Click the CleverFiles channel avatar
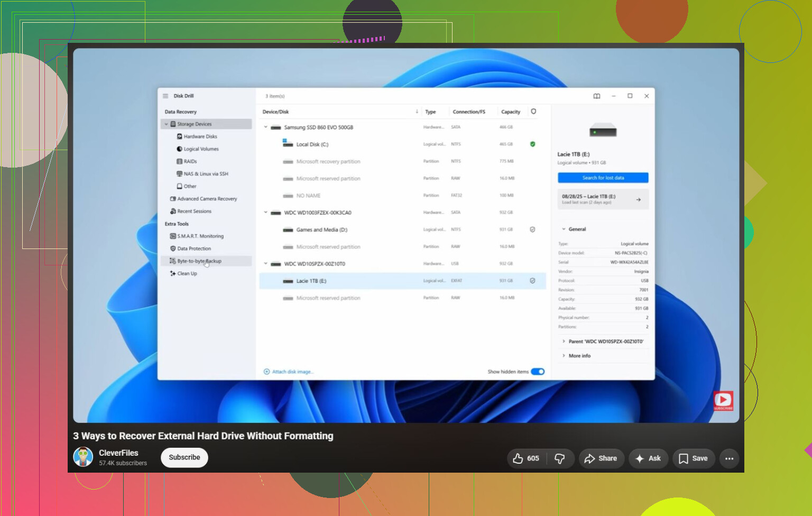The width and height of the screenshot is (812, 516). (x=83, y=457)
